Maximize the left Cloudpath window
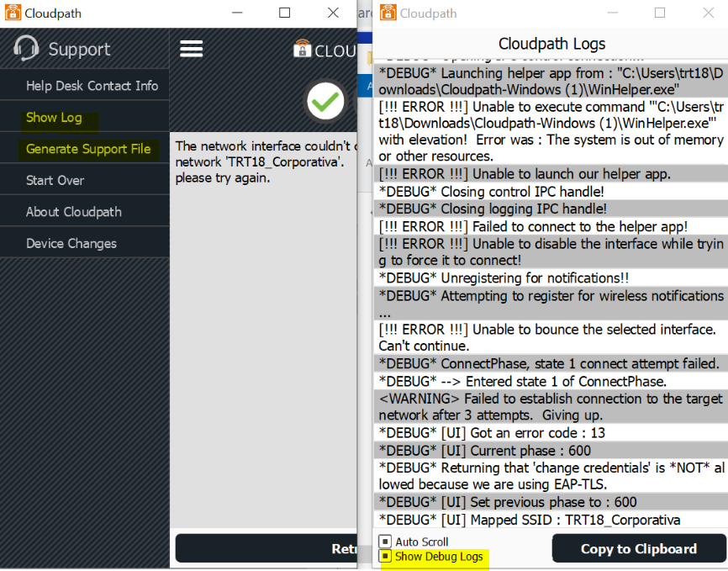Screen dimensions: 728x571 [285, 13]
